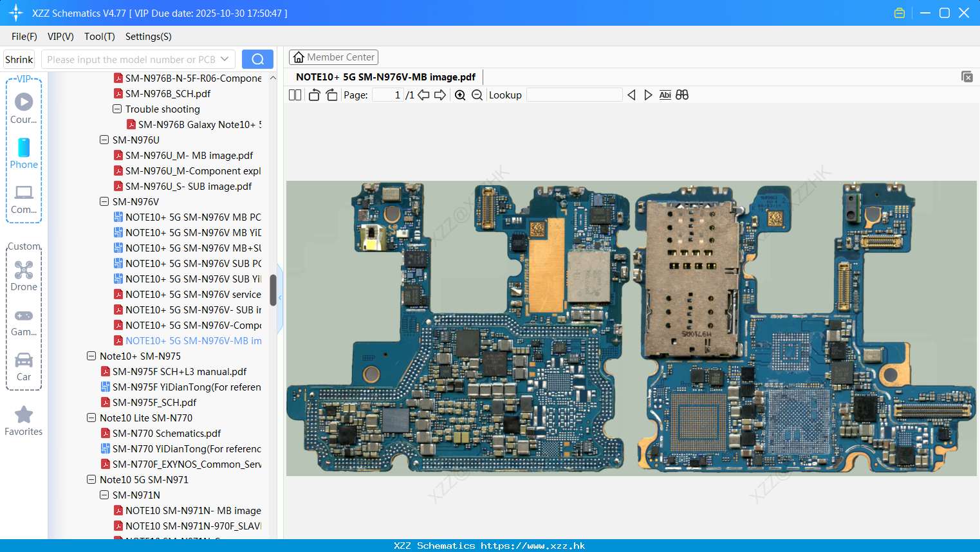The width and height of the screenshot is (980, 552).
Task: Zoom out of the PDF
Action: tap(477, 95)
